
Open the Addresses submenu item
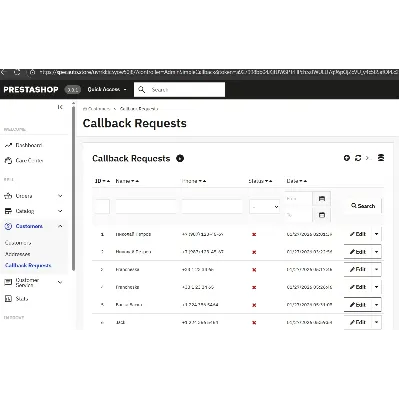coord(18,254)
